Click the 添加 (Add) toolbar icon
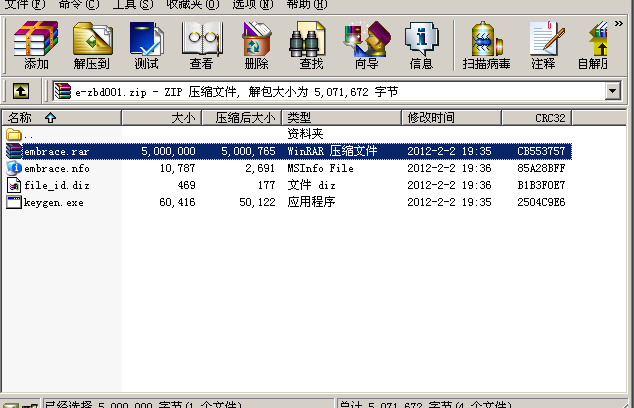634x408 pixels. click(36, 45)
